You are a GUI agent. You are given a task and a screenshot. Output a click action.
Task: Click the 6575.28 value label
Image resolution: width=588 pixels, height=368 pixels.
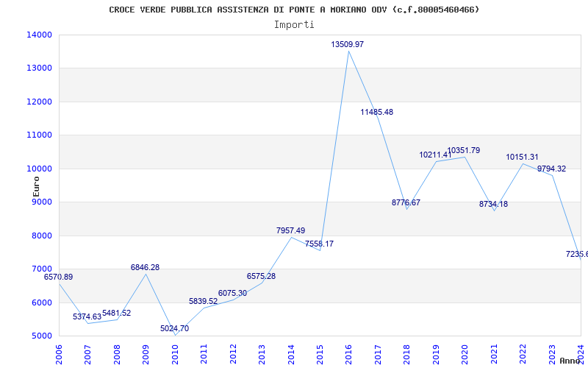pyautogui.click(x=261, y=277)
